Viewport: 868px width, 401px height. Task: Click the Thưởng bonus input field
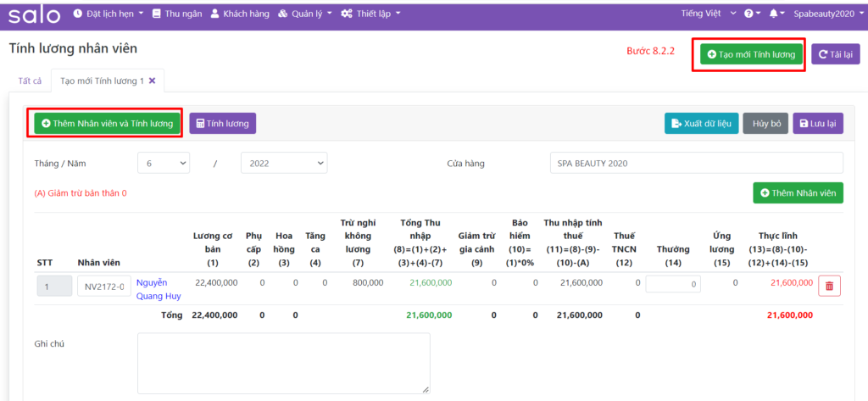tap(673, 286)
